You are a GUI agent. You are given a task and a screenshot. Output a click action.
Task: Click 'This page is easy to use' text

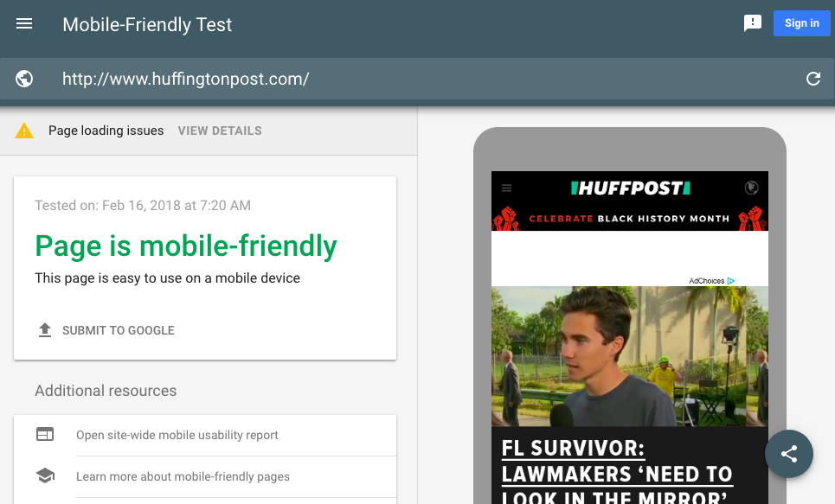pos(167,278)
